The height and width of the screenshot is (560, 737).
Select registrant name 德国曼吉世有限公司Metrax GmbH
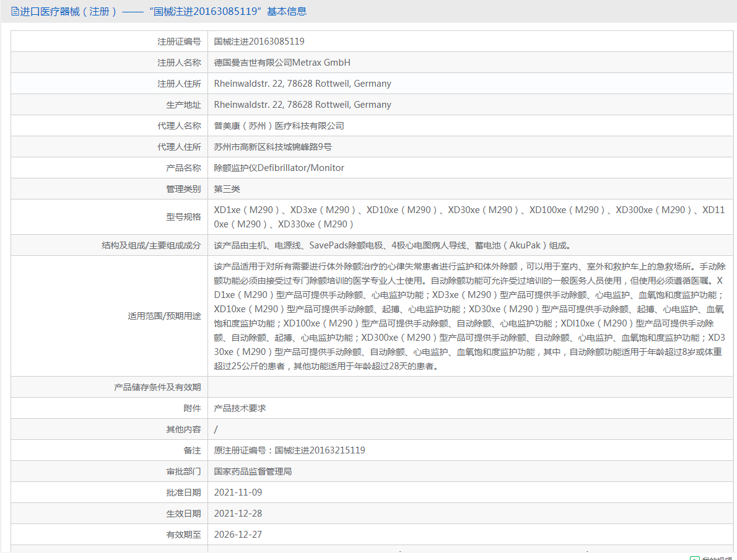(x=282, y=63)
